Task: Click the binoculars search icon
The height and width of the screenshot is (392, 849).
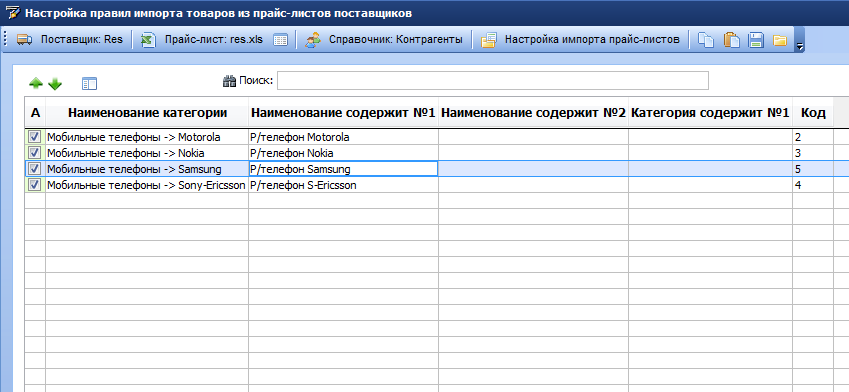Action: (x=230, y=81)
